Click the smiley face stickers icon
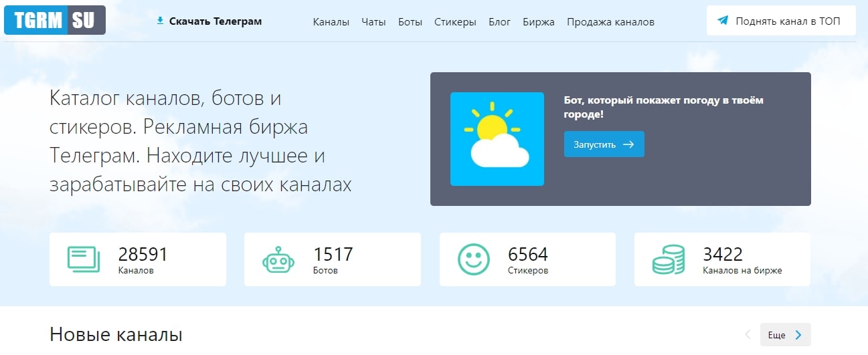This screenshot has width=868, height=355. pyautogui.click(x=473, y=259)
